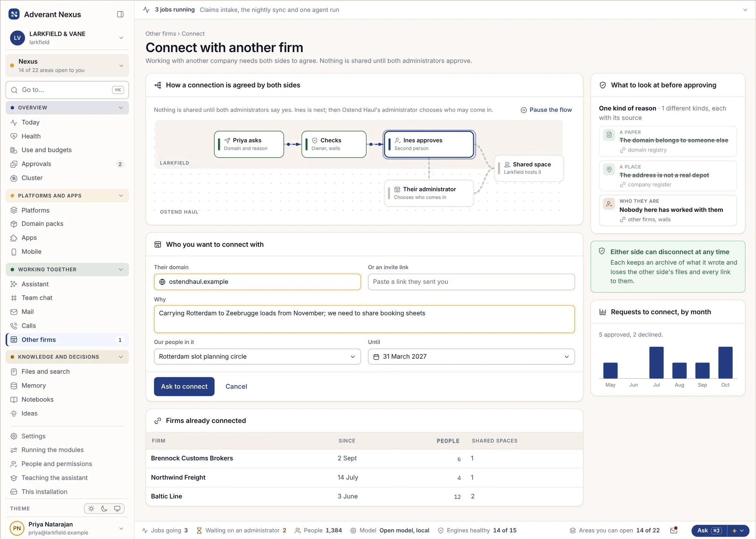Click the Why reason text area
The height and width of the screenshot is (539, 756).
(x=364, y=319)
